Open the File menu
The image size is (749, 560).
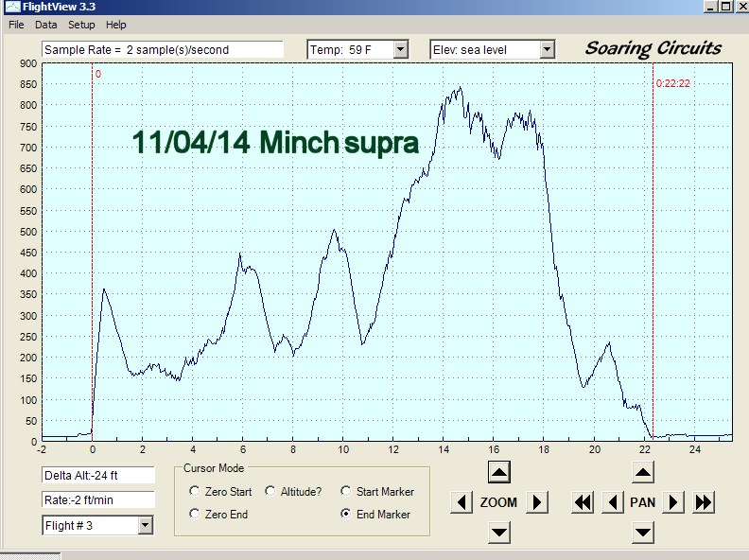[x=16, y=25]
